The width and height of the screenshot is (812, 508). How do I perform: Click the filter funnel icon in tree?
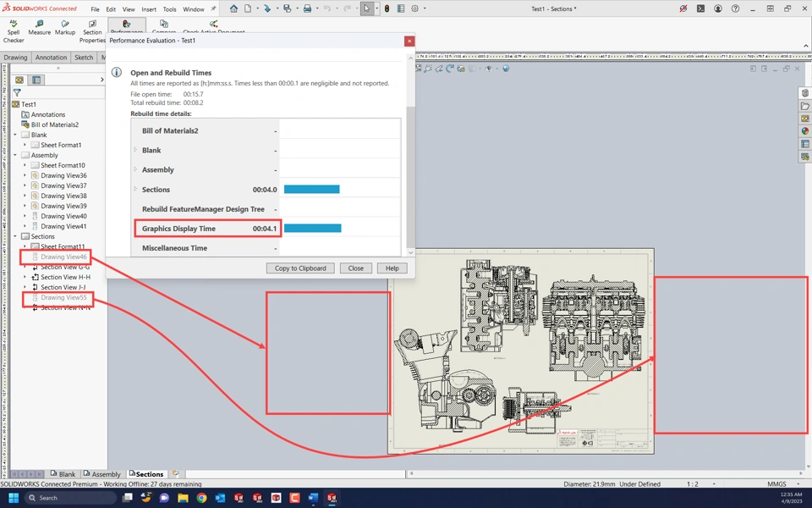tap(17, 93)
